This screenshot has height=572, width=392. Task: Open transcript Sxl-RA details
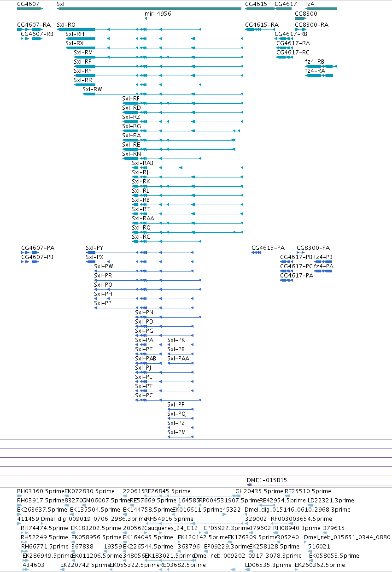131,136
